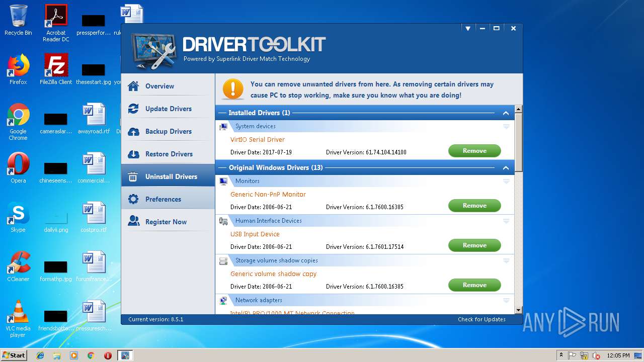Image resolution: width=644 pixels, height=362 pixels.
Task: Expand Storage volume shadow copies arrow
Action: pos(506,261)
